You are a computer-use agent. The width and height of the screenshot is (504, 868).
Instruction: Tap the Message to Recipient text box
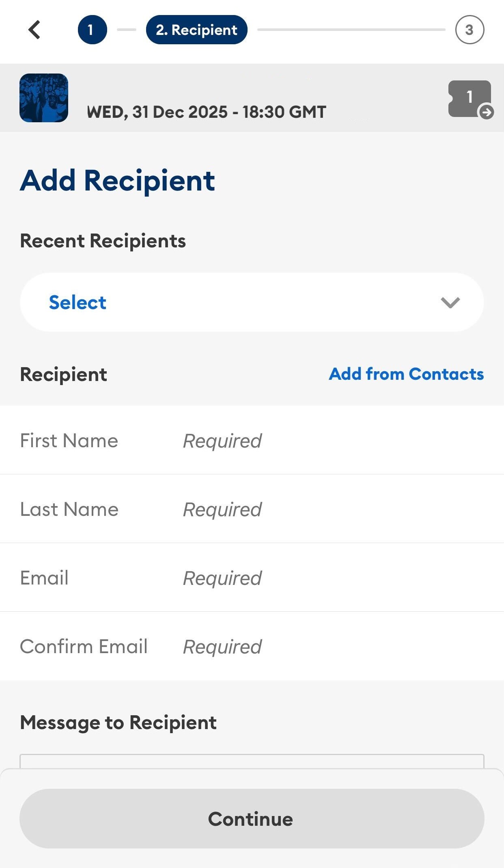pyautogui.click(x=252, y=761)
